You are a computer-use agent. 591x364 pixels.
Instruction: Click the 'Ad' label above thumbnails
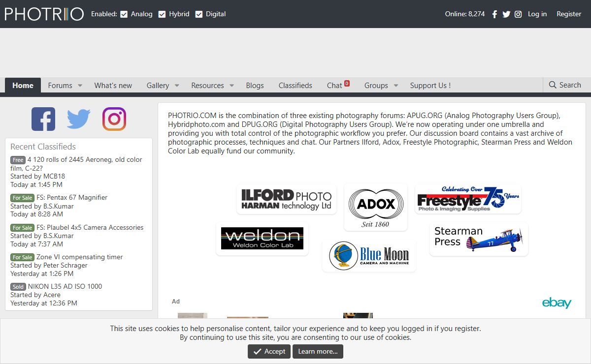176,302
